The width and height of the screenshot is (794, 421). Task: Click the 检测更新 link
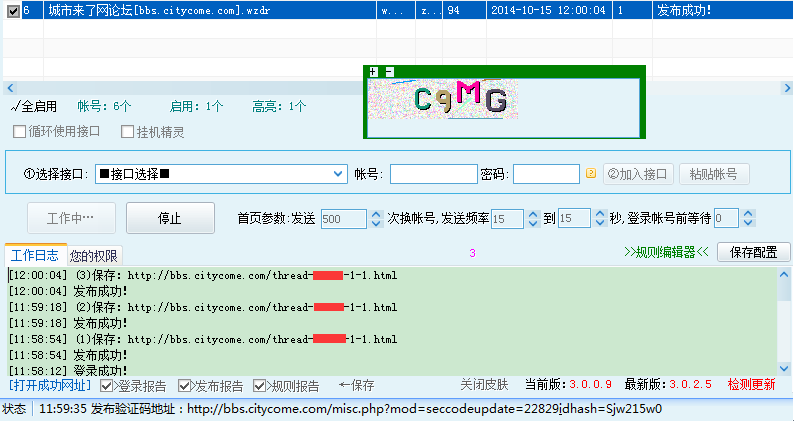pos(751,385)
